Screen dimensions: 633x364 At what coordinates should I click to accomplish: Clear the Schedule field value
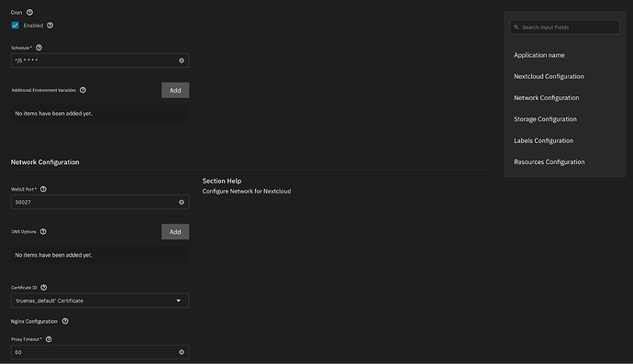tap(182, 61)
